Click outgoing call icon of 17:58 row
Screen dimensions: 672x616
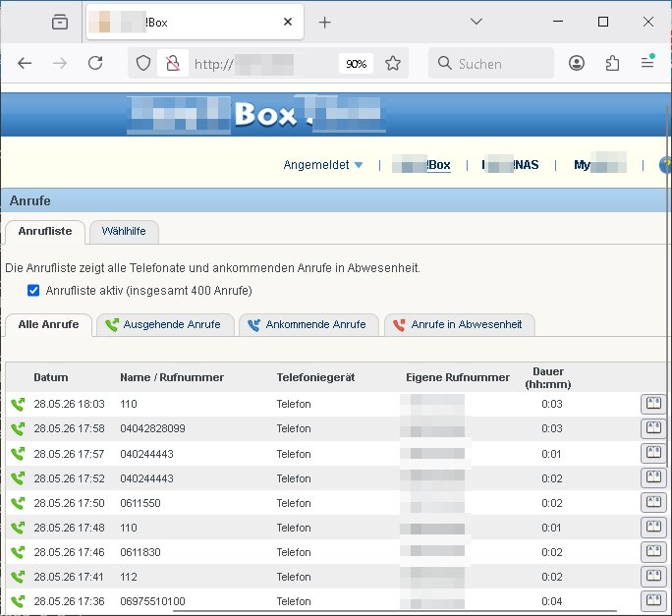pyautogui.click(x=18, y=428)
